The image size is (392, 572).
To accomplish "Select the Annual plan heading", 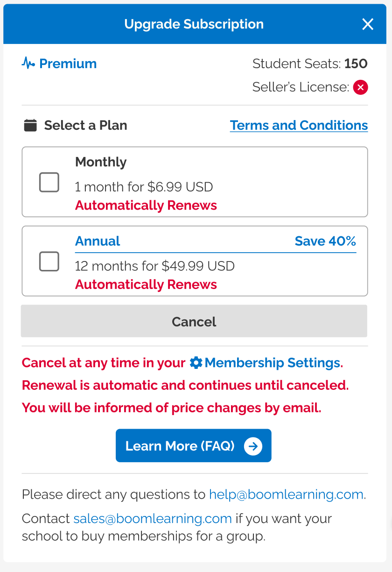I will coord(98,241).
